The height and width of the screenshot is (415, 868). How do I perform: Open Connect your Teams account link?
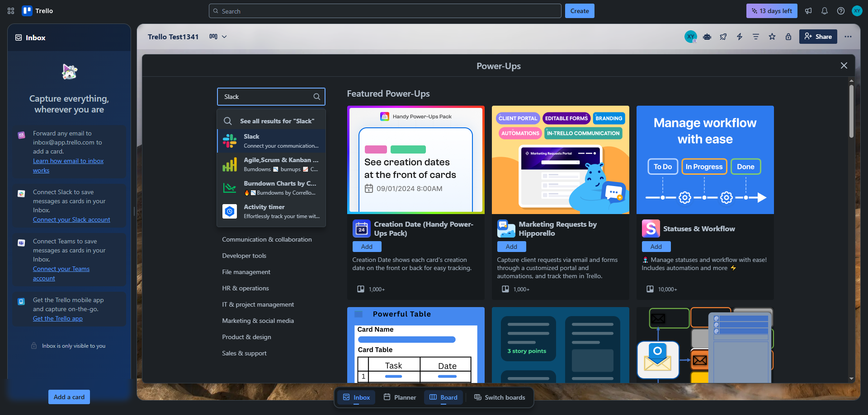[x=61, y=274]
